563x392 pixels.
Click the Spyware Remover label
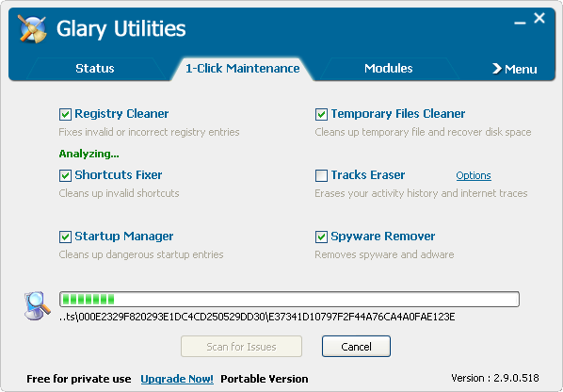[383, 237]
